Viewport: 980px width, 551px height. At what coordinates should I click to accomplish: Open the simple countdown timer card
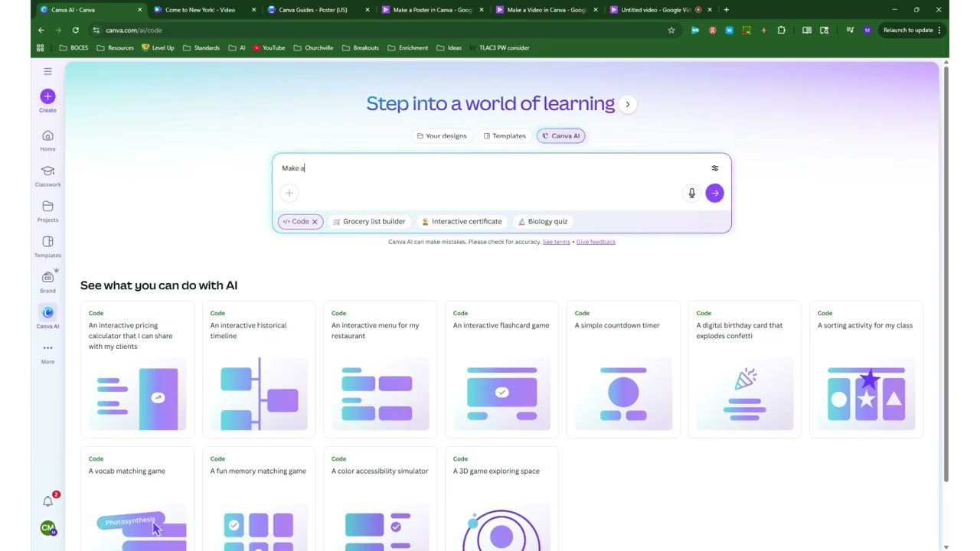pyautogui.click(x=623, y=369)
